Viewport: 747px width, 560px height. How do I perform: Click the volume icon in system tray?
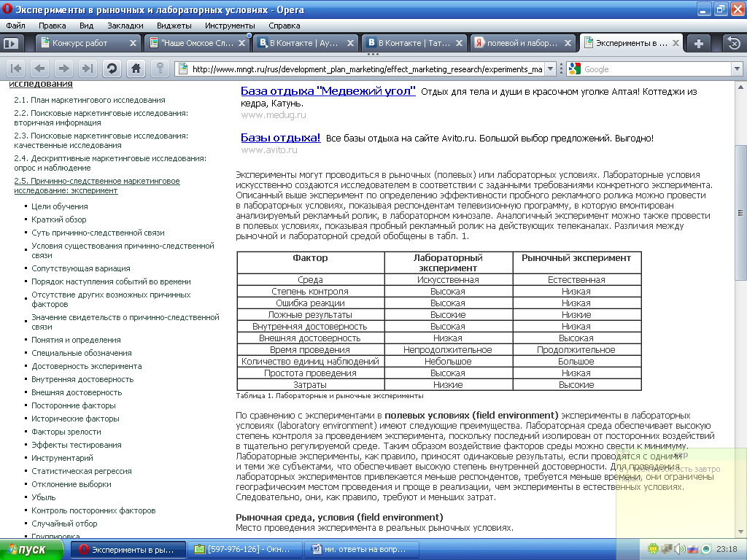click(680, 549)
